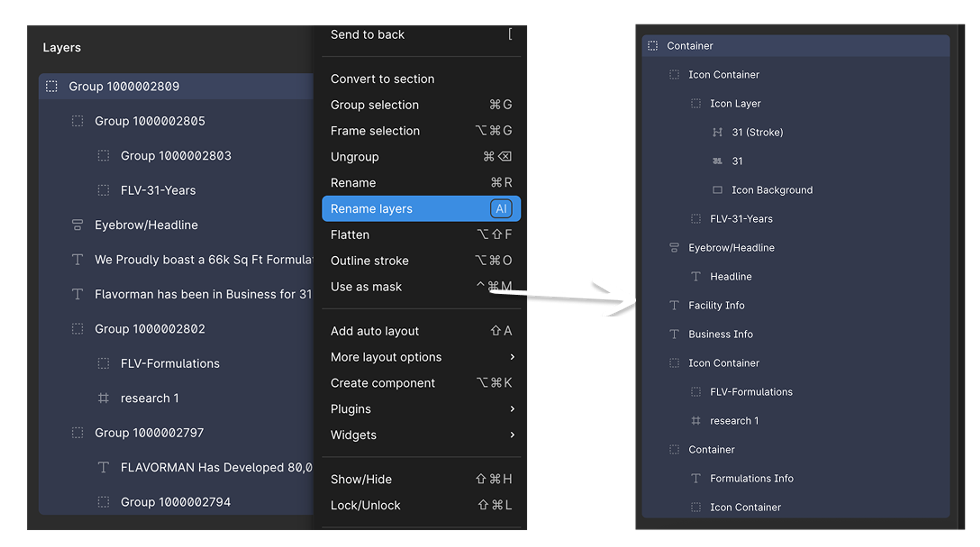Click the auto layout icon beside right Eyebrow/Headline
The image size is (980, 547).
(674, 248)
